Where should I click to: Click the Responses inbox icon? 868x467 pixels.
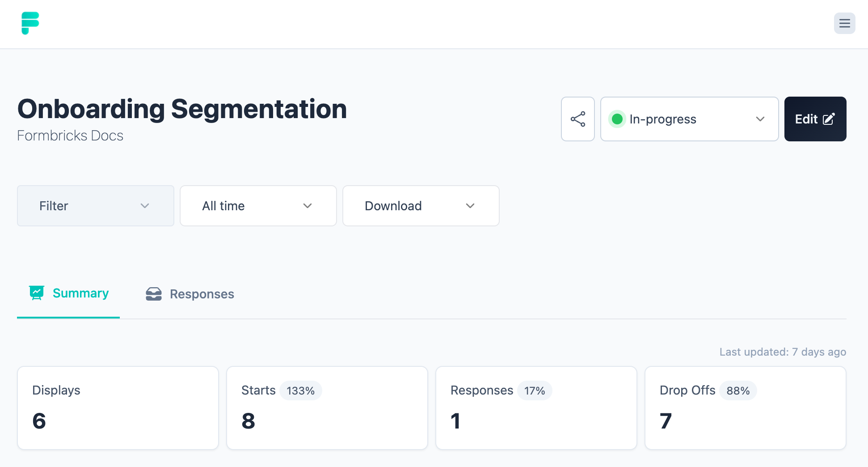click(153, 293)
